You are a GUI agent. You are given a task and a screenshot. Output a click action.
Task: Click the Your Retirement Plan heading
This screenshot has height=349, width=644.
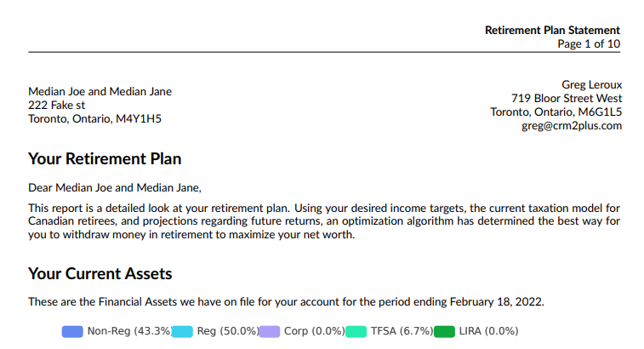tap(105, 159)
